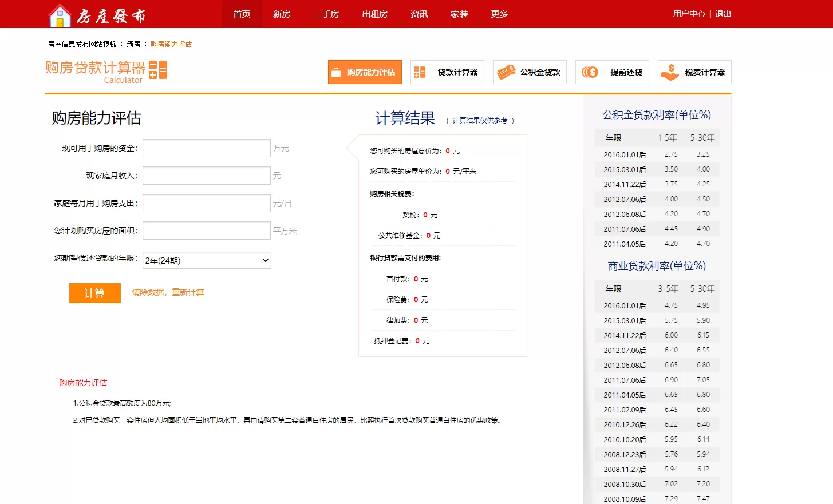Click the coin icon on 提前还贷 tab
The width and height of the screenshot is (833, 504).
[x=590, y=72]
